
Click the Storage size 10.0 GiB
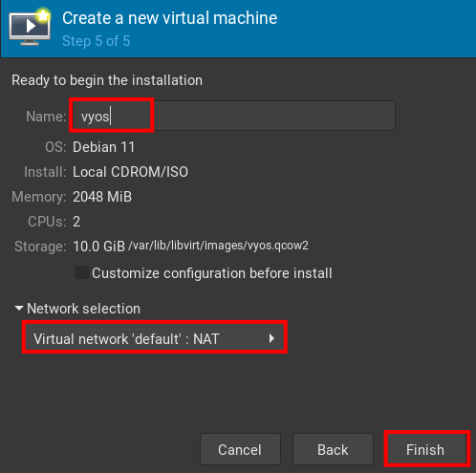98,247
